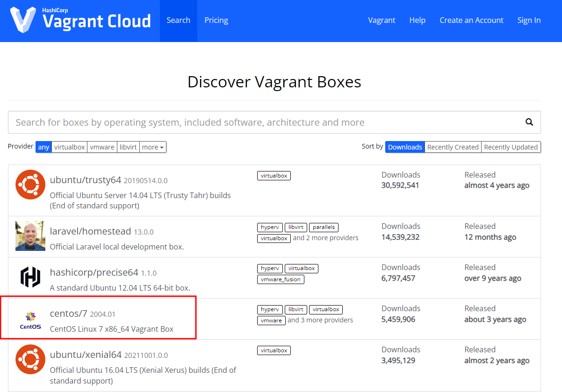Screen dimensions: 562x392
Task: Click the 3,495,129 downloads count
Action: click(398, 360)
